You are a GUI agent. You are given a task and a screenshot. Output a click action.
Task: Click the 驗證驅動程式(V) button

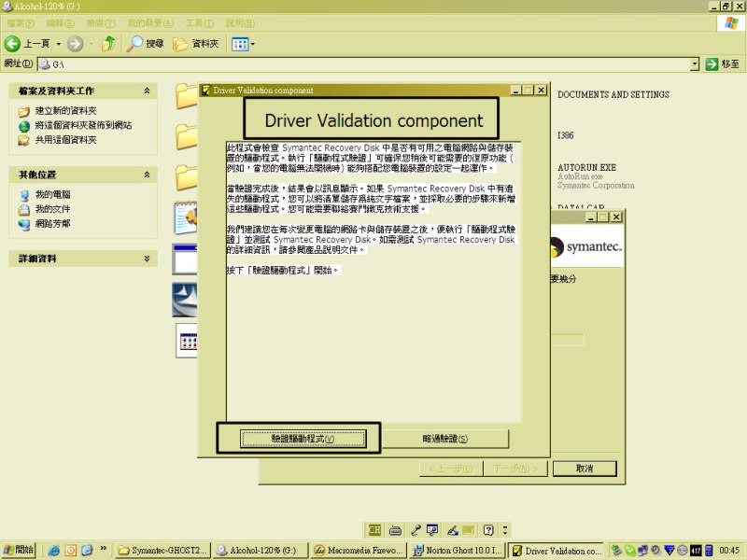click(303, 439)
